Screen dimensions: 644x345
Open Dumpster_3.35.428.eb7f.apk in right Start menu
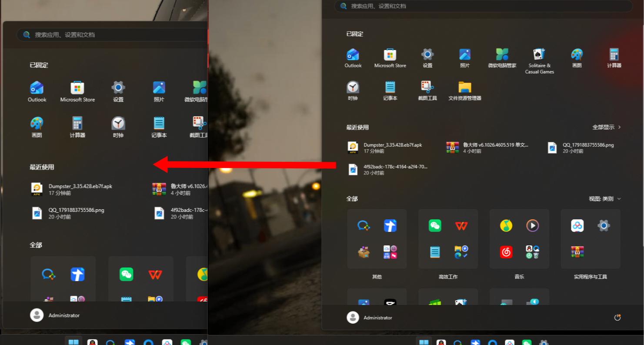point(385,148)
